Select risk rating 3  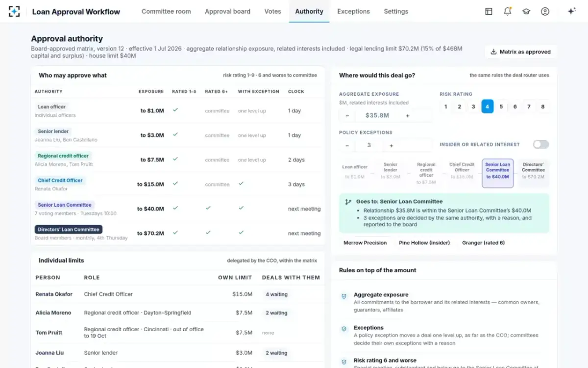click(473, 106)
